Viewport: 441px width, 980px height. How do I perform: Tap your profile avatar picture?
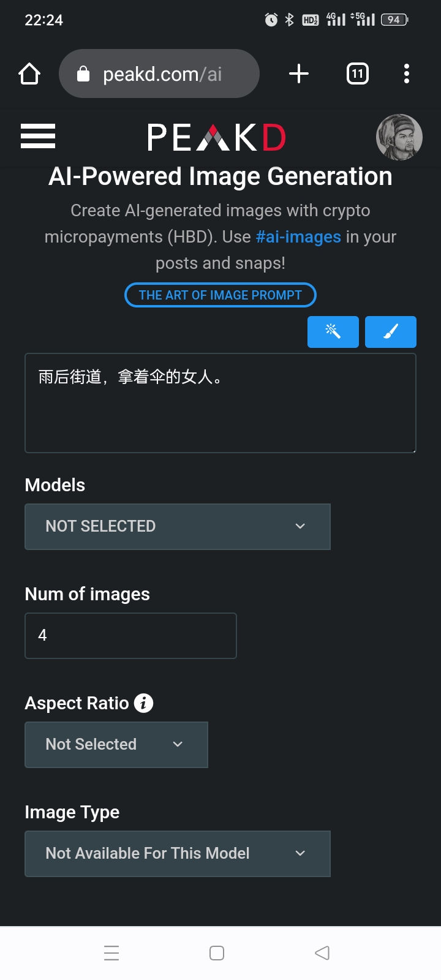pos(399,137)
